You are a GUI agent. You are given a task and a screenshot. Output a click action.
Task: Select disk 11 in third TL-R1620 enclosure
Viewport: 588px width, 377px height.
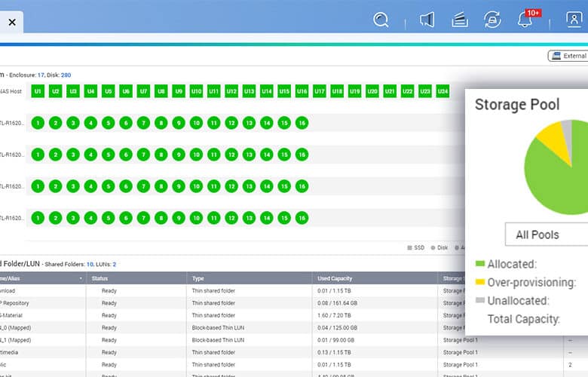214,186
